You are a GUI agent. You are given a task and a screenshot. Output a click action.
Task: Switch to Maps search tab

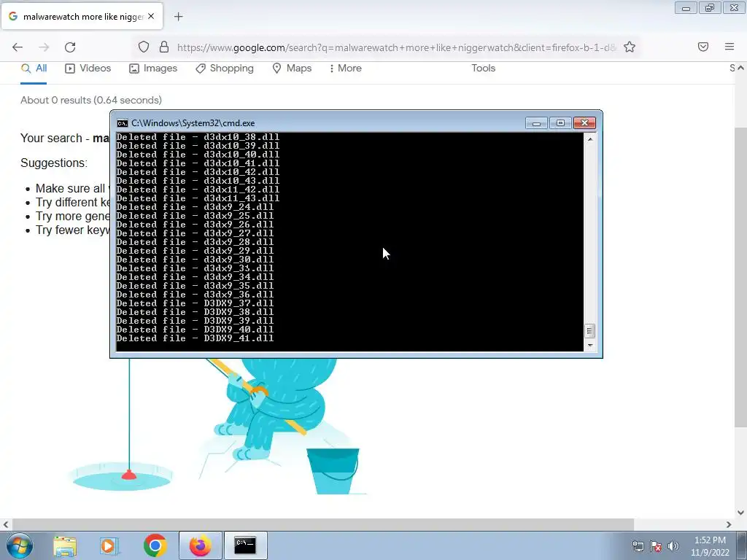(x=292, y=69)
